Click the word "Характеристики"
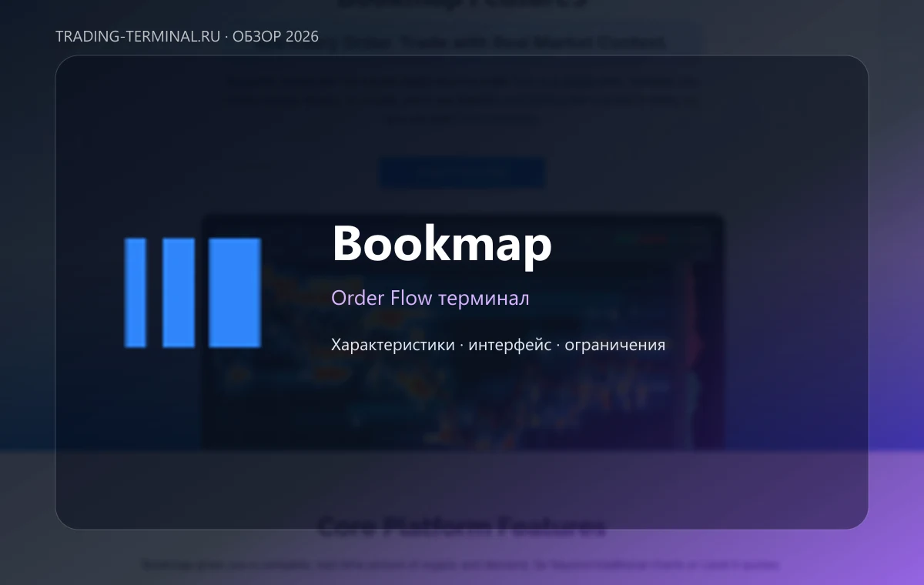Viewport: 924px width, 585px height. point(393,345)
